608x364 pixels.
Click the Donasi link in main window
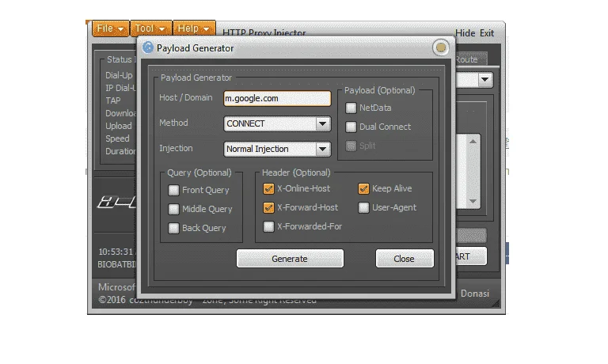tap(475, 294)
